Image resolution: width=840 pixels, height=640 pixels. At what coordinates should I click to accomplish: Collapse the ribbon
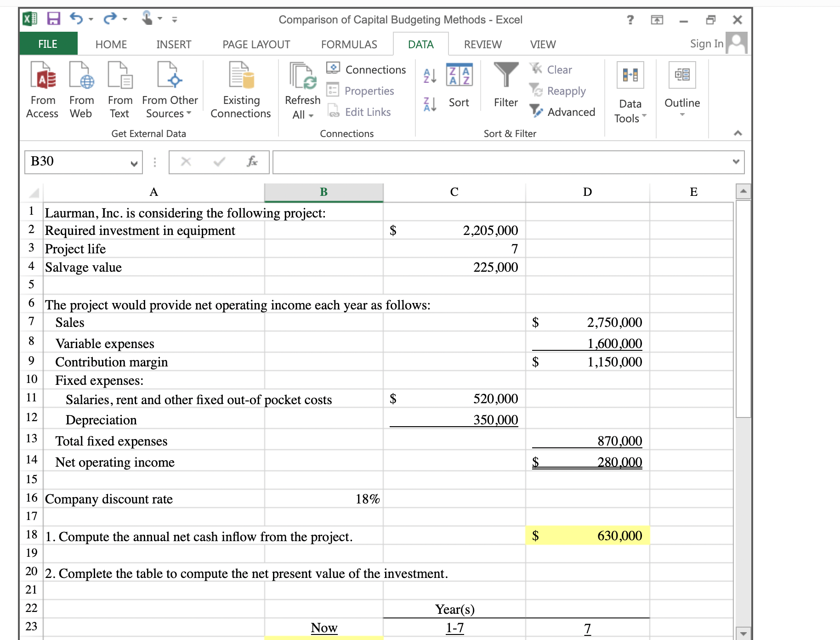[x=738, y=133]
